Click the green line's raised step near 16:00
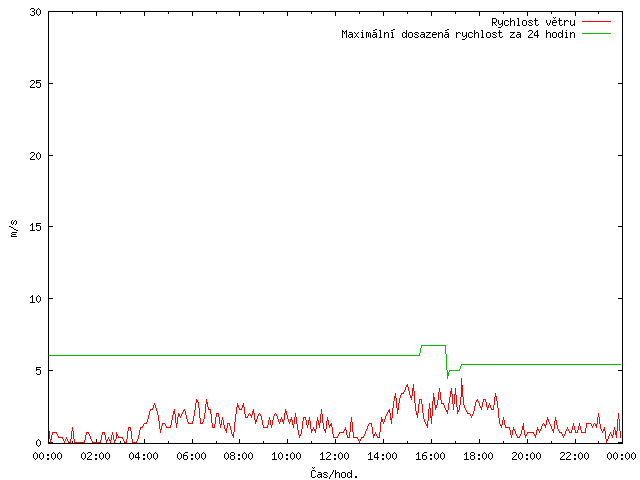The image size is (640, 480). [x=433, y=346]
